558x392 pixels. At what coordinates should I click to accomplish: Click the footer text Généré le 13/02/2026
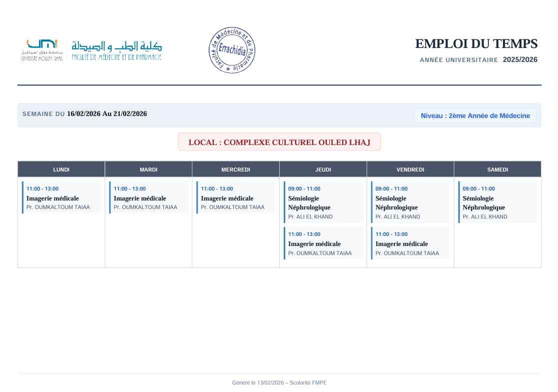coord(279,382)
